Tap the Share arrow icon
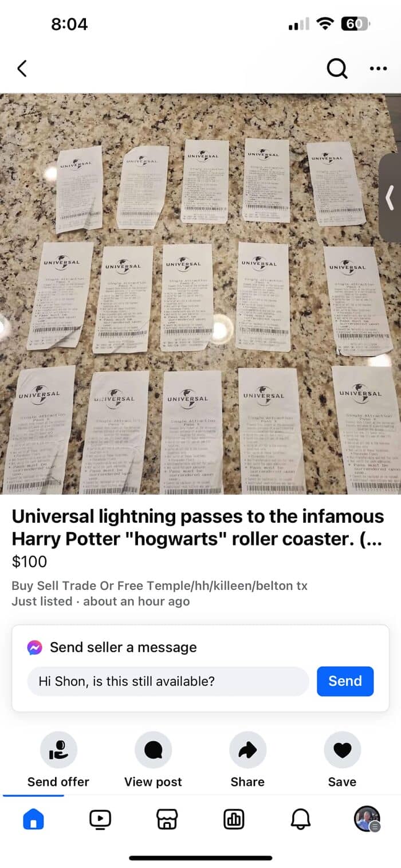Image resolution: width=401 pixels, height=868 pixels. coord(247,749)
